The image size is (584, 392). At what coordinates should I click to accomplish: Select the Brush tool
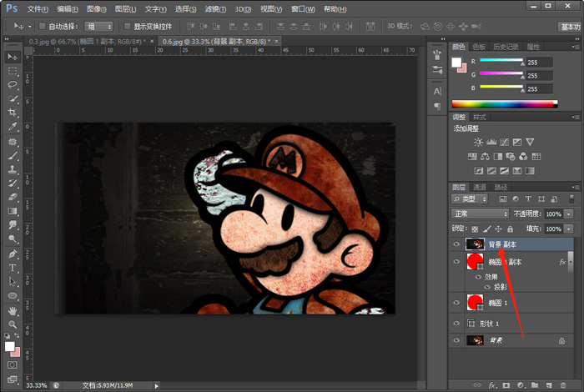click(13, 156)
